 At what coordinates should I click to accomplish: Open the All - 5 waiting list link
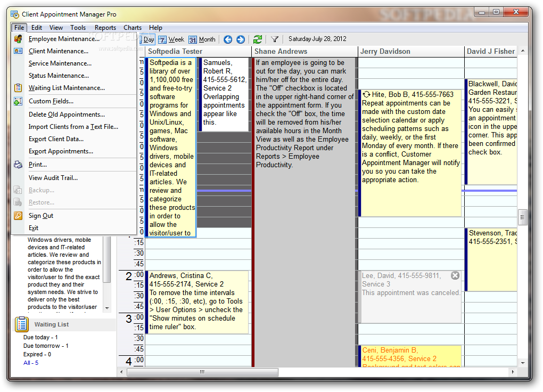(x=31, y=363)
